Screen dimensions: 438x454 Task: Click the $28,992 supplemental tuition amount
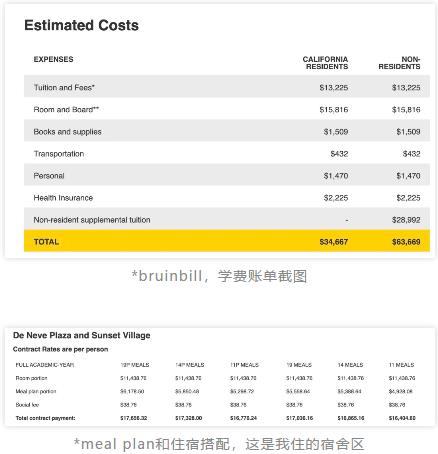[406, 220]
